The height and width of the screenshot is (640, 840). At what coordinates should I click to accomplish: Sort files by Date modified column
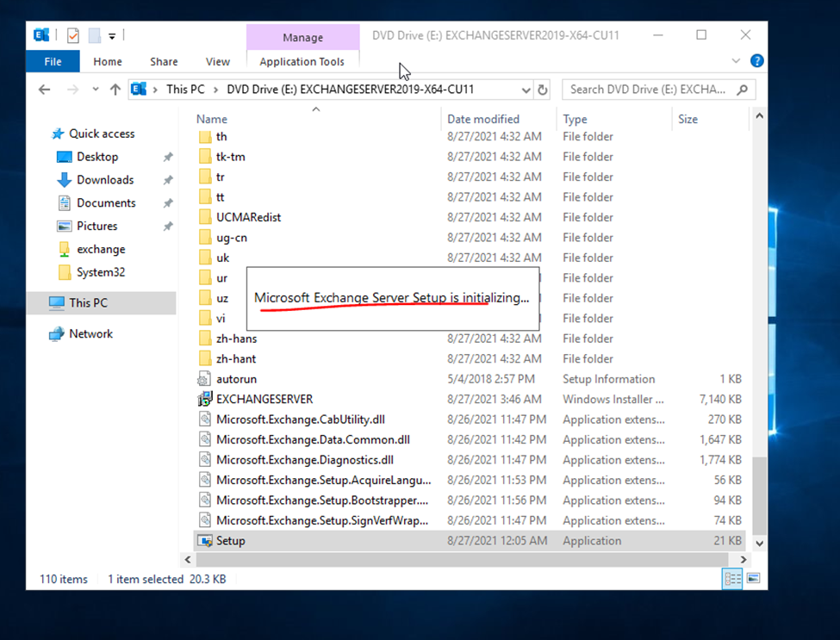point(482,119)
